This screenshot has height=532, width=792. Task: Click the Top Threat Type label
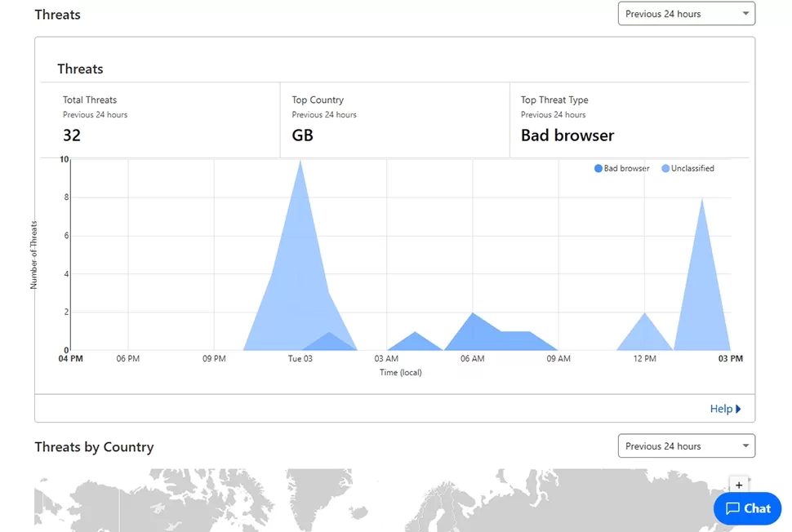(x=554, y=100)
